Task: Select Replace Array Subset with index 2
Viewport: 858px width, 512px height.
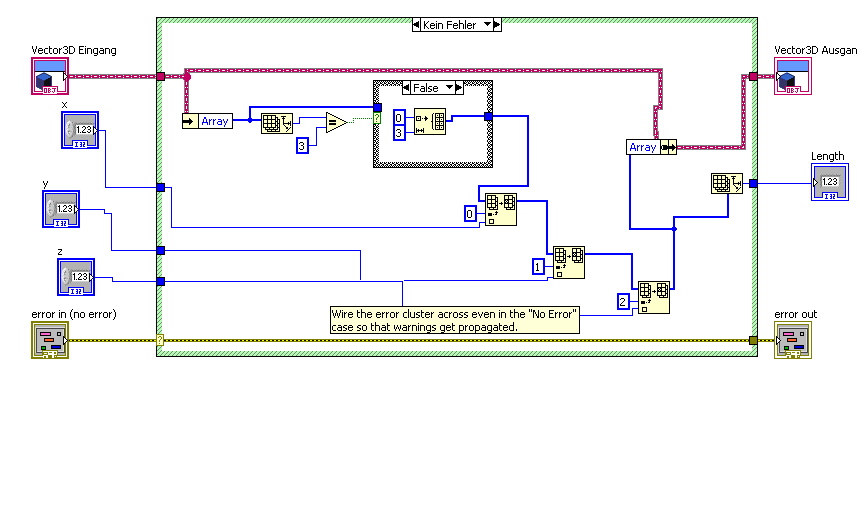Action: 654,298
